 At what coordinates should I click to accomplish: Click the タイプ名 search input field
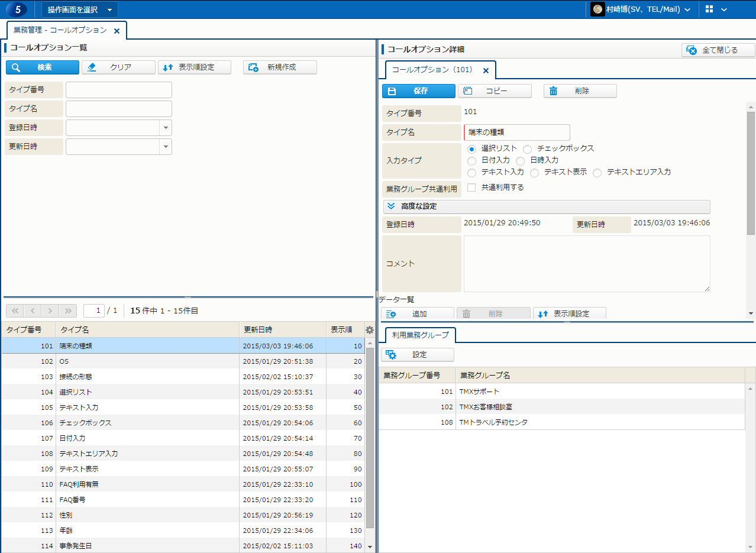click(118, 109)
